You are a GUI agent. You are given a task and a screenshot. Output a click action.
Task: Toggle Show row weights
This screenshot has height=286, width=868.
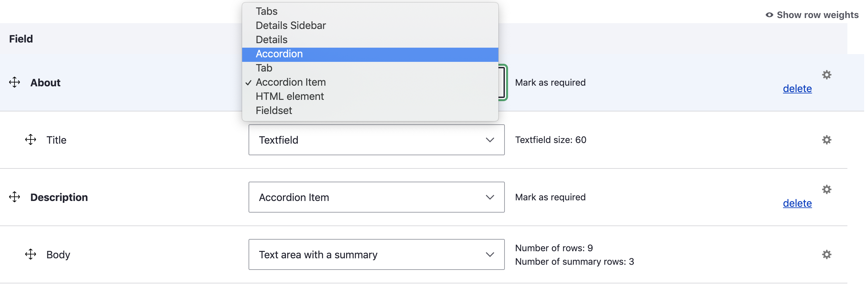click(x=812, y=15)
